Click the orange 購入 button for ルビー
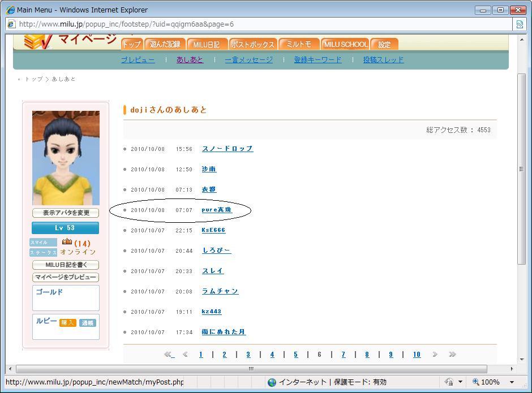 [x=67, y=323]
